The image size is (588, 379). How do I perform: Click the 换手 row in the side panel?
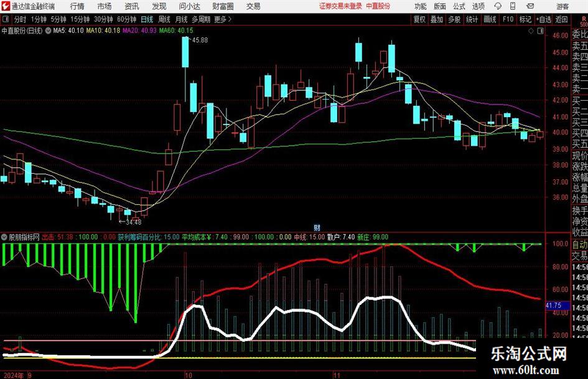click(580, 210)
